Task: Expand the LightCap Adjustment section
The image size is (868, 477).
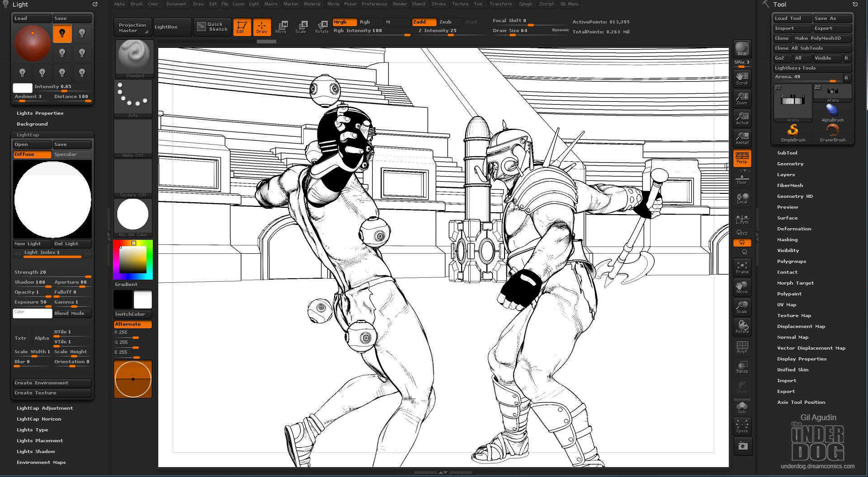Action: click(45, 408)
